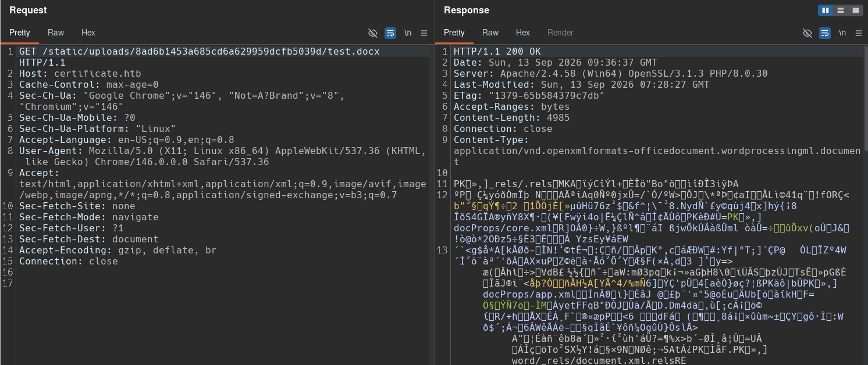This screenshot has height=365, width=868.
Task: Switch to Raw tab in Request panel
Action: [x=56, y=33]
